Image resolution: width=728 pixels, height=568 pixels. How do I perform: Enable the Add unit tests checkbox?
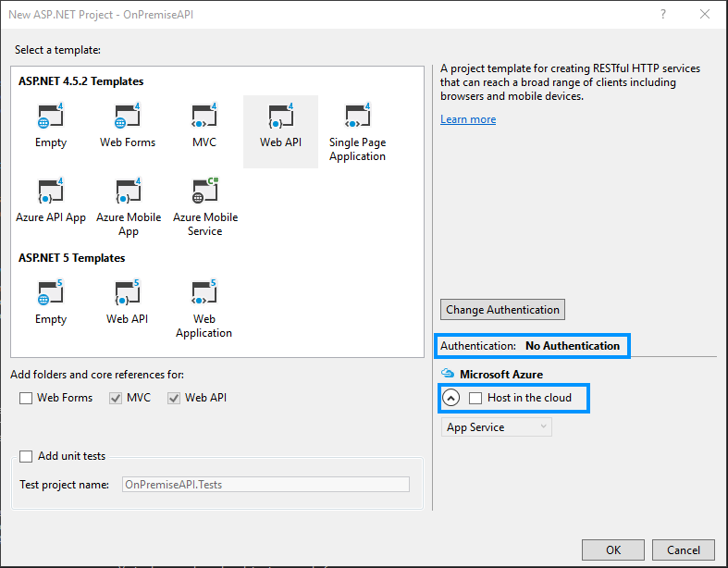26,456
